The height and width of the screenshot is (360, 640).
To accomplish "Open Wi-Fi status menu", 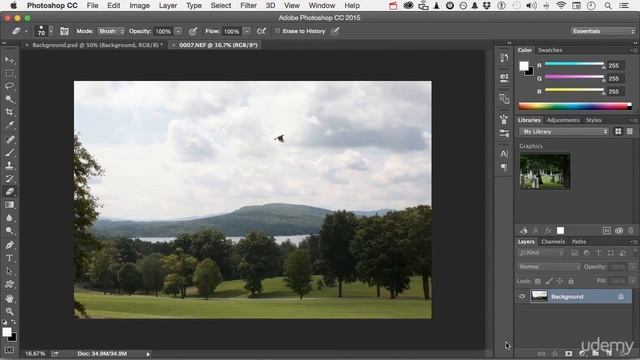I will coord(561,6).
